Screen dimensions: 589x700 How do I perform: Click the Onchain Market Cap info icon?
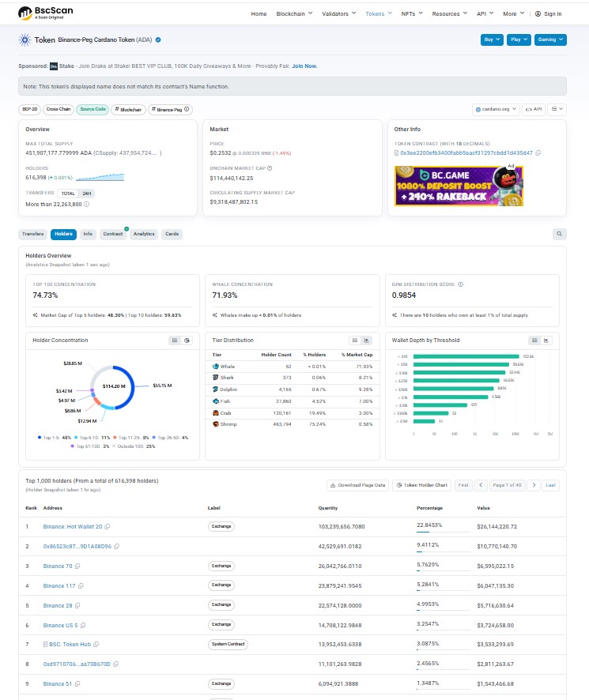[x=270, y=168]
